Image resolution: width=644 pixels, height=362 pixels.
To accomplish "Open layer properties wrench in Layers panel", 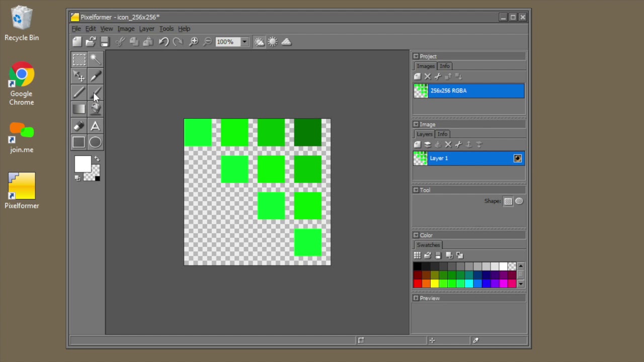I will pos(458,144).
